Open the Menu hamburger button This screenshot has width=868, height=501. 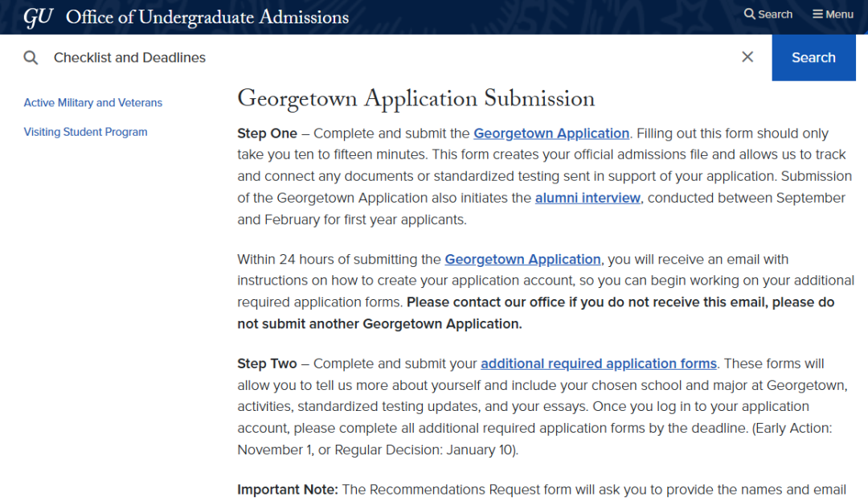833,14
